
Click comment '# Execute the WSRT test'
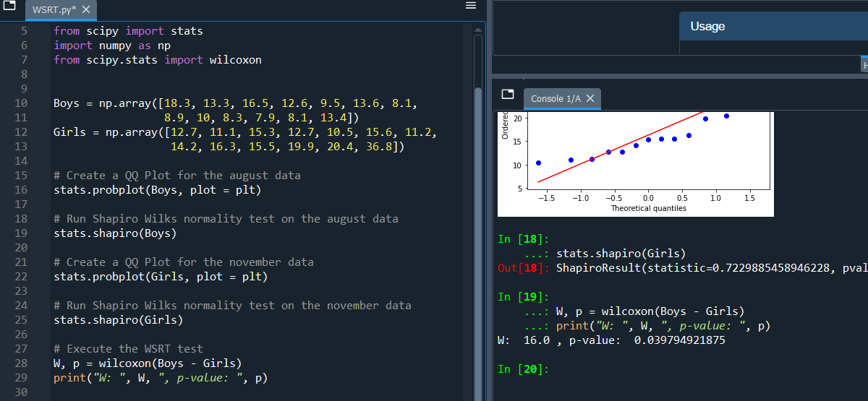point(128,349)
